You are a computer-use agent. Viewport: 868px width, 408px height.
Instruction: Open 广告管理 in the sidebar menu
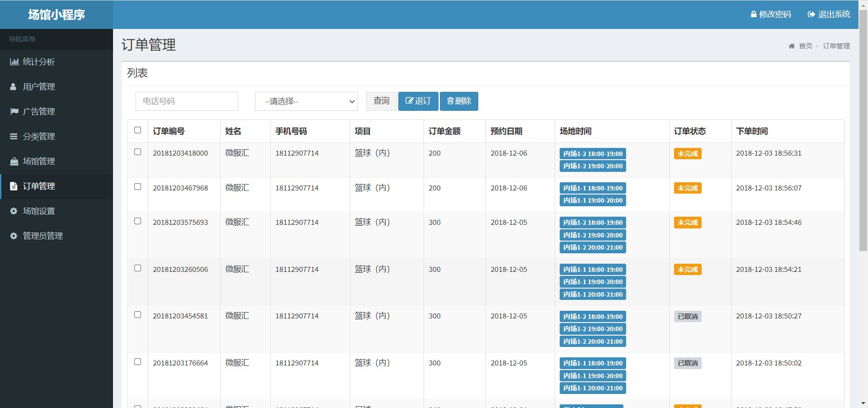[57, 112]
